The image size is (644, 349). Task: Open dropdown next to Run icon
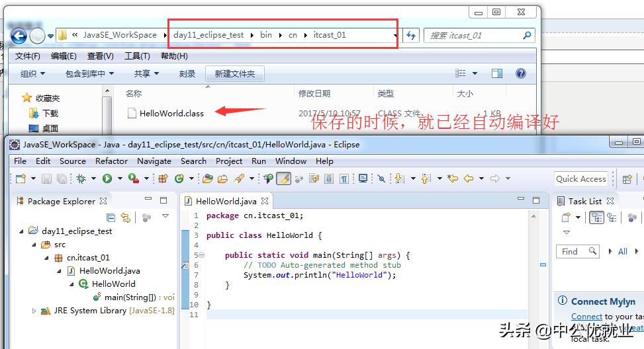pos(120,178)
